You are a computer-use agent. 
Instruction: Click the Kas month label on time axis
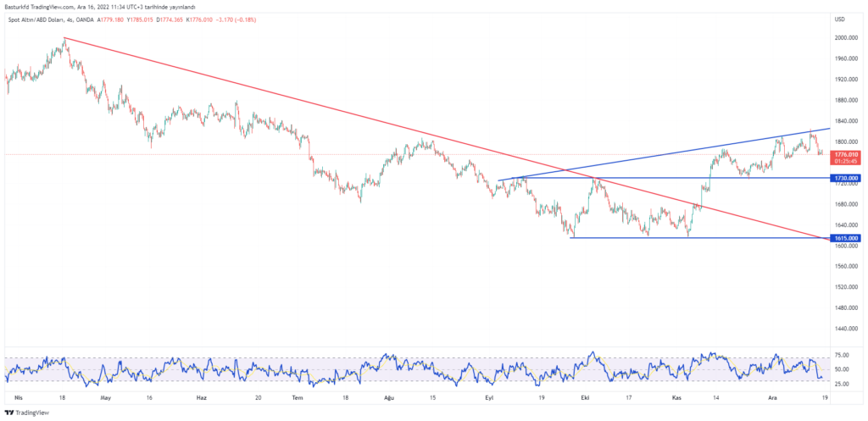pos(676,397)
